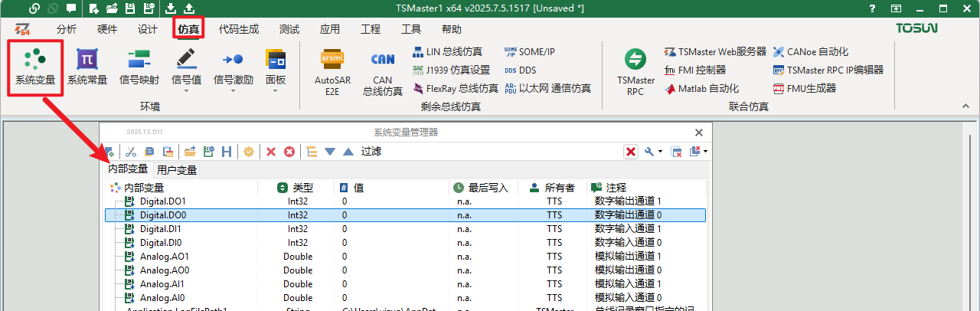Click the 面板 panel icon

coord(276,58)
